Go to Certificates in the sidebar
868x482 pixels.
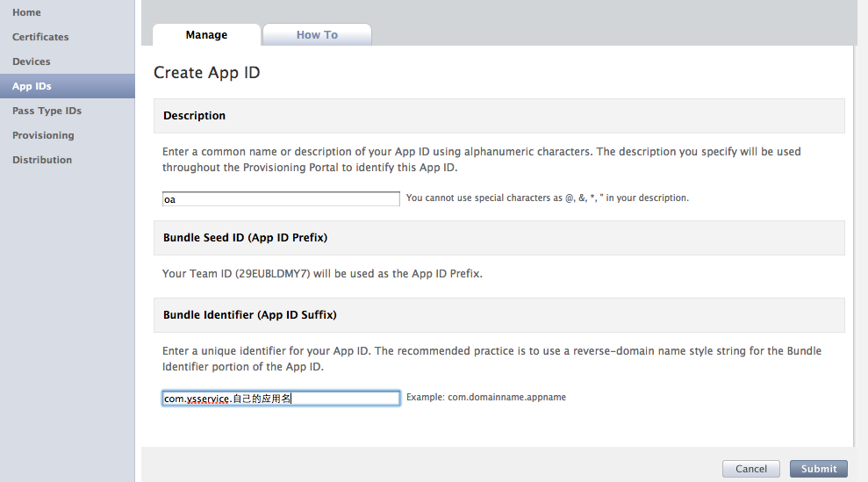[40, 37]
